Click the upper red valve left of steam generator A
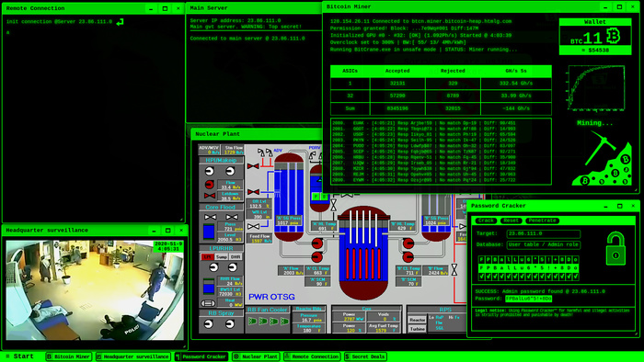644x362 pixels. [253, 166]
